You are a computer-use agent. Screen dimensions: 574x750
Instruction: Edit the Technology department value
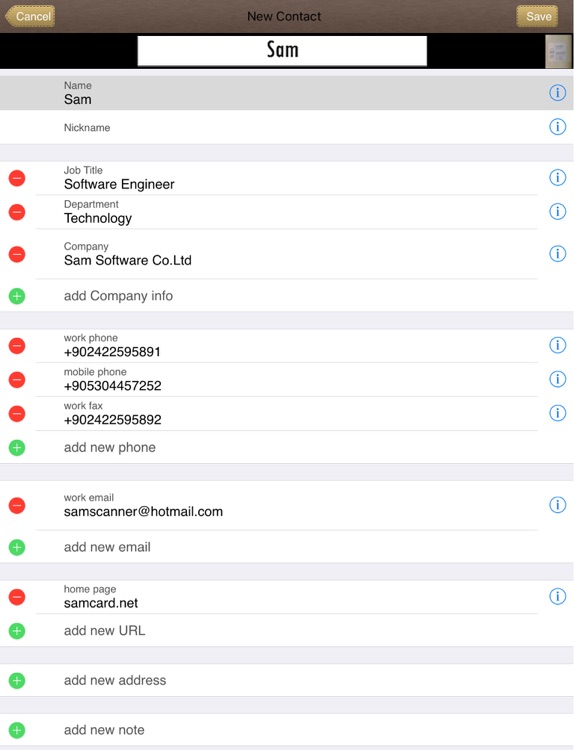tap(98, 219)
